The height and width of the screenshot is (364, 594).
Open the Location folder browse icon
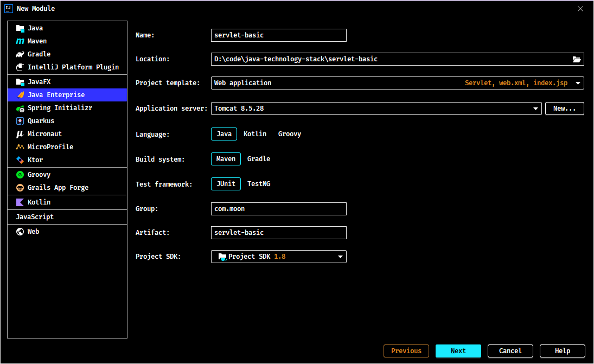pyautogui.click(x=577, y=59)
